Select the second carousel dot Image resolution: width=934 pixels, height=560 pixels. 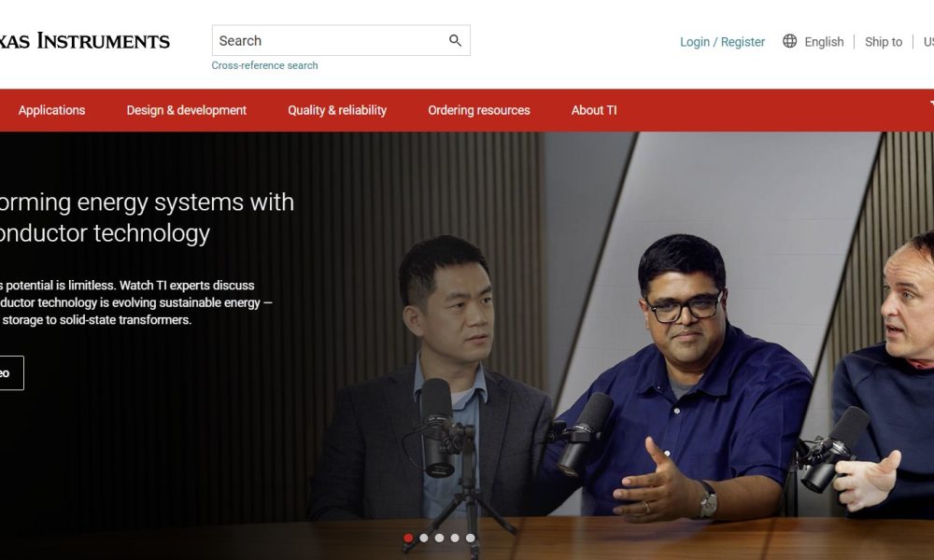(x=423, y=538)
